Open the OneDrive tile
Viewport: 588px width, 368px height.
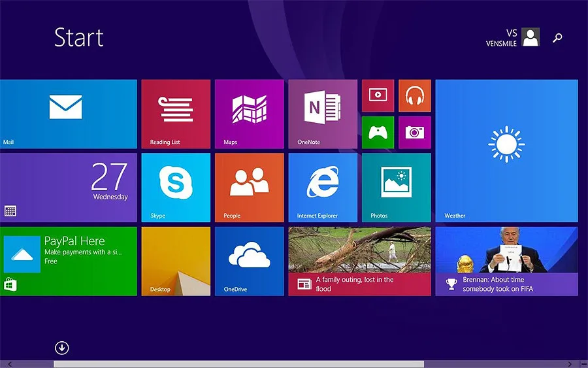pyautogui.click(x=250, y=261)
